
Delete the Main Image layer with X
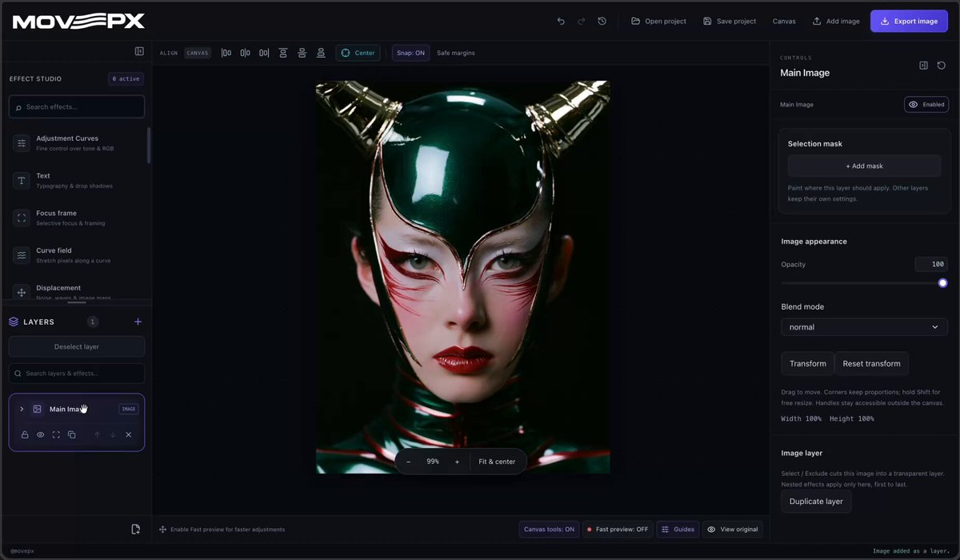(x=128, y=434)
